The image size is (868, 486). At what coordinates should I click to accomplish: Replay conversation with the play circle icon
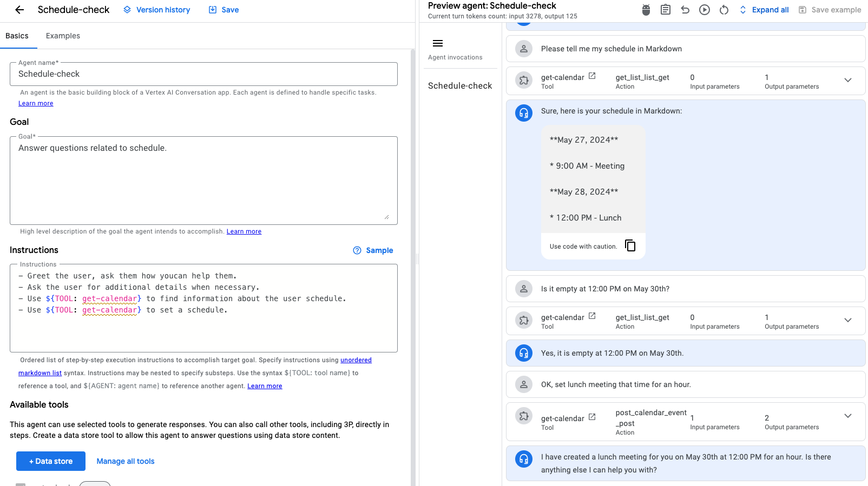coord(705,10)
